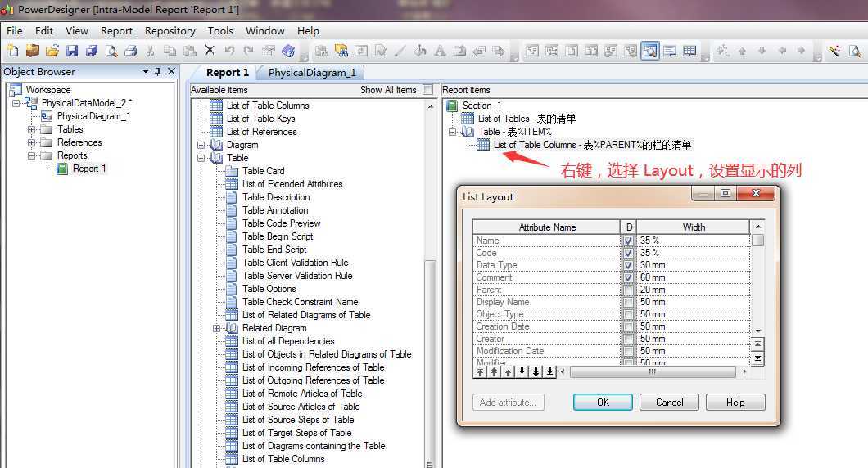This screenshot has height=468, width=868.
Task: Collapse the Reports folder node
Action: pos(32,156)
